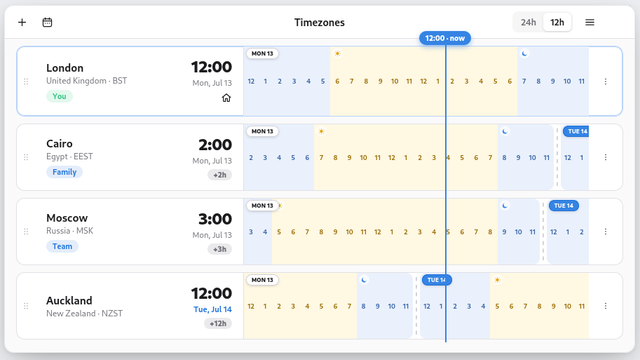Select the 12h time format

[x=557, y=22]
